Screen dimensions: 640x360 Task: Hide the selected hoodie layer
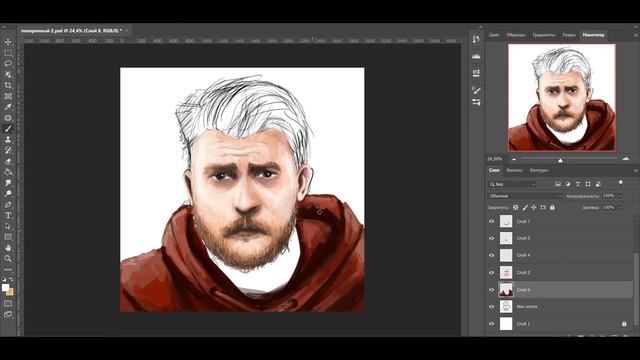coord(491,289)
